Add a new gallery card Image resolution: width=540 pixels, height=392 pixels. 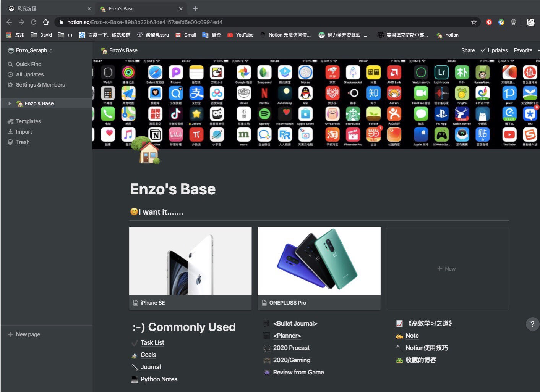click(448, 268)
